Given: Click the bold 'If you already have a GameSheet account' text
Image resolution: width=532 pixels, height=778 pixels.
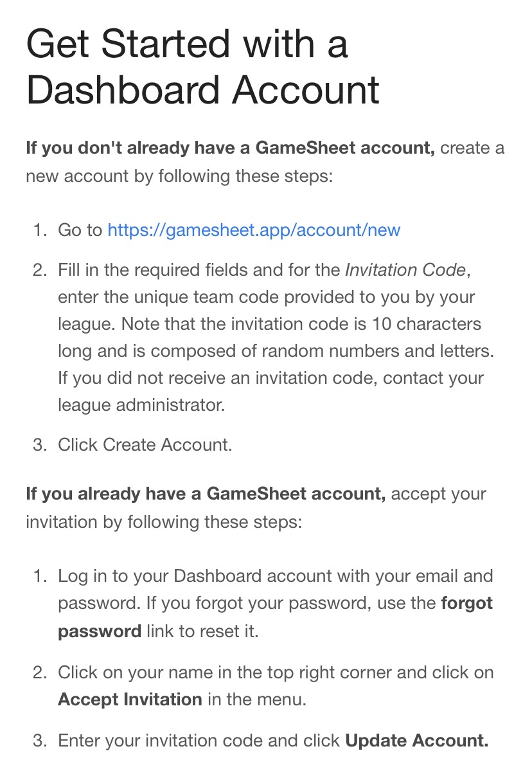Looking at the screenshot, I should [206, 494].
